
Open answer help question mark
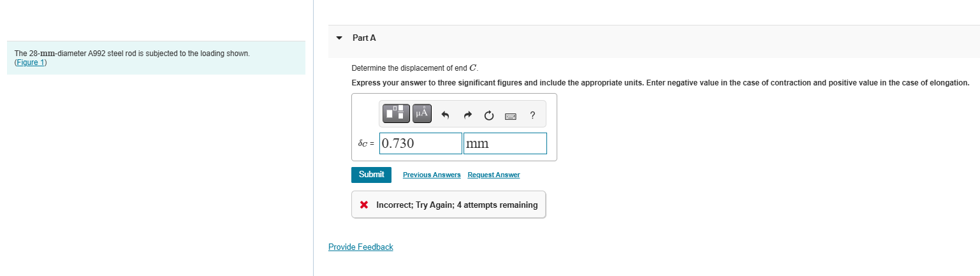click(x=532, y=115)
